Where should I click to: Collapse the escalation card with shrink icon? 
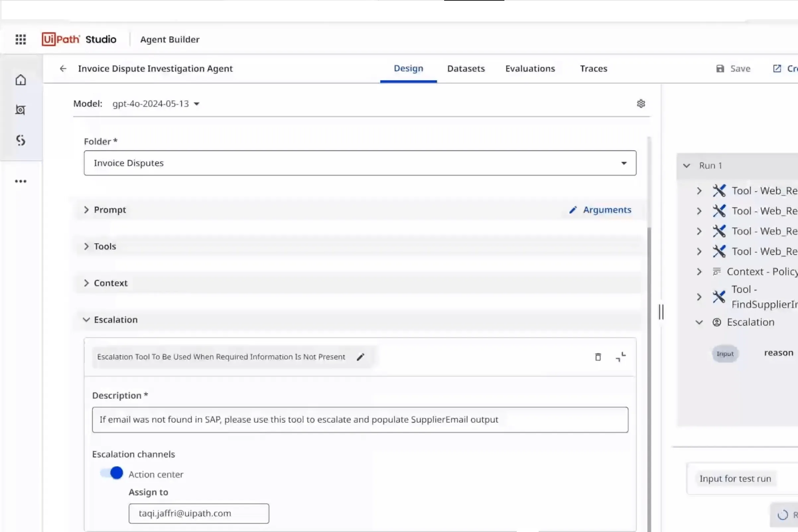pos(621,357)
